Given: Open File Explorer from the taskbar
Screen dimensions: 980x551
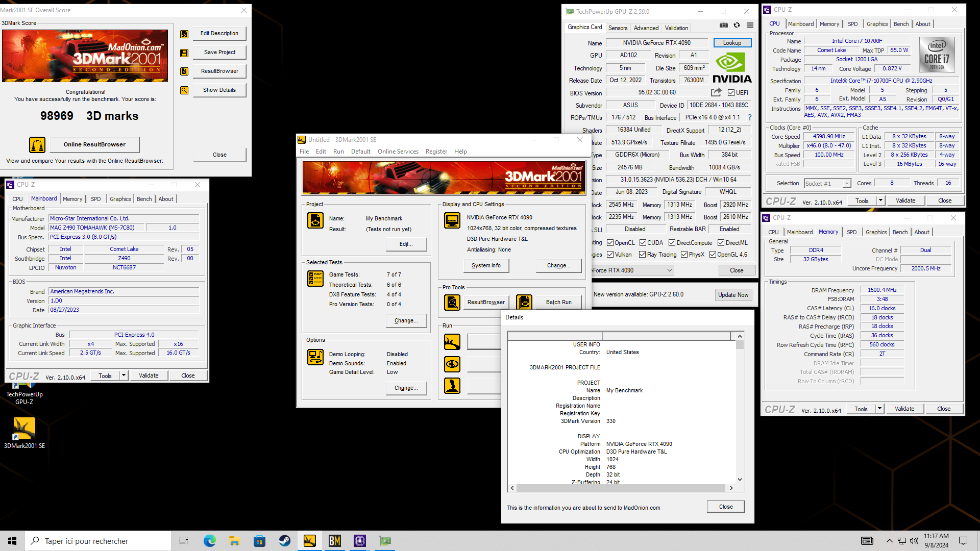Looking at the screenshot, I should coord(234,541).
